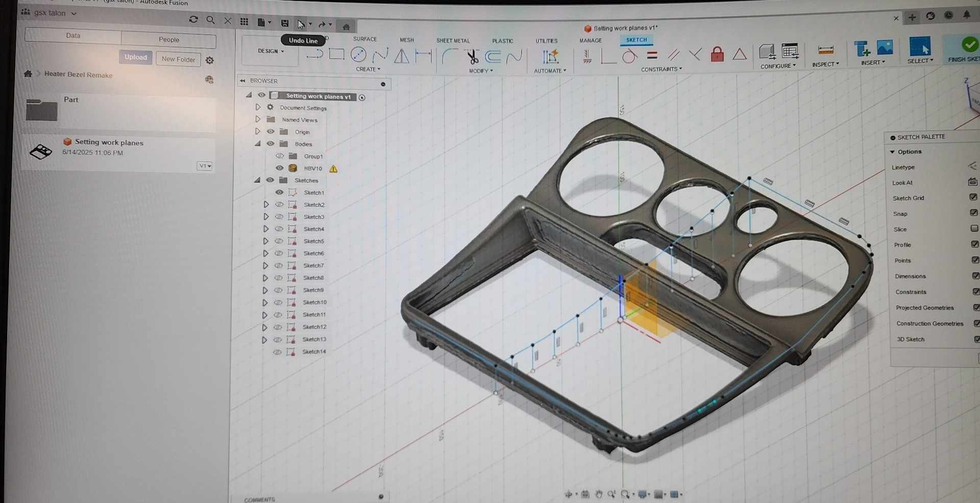The height and width of the screenshot is (503, 980).
Task: Select the Line sketch tool
Action: [x=315, y=54]
